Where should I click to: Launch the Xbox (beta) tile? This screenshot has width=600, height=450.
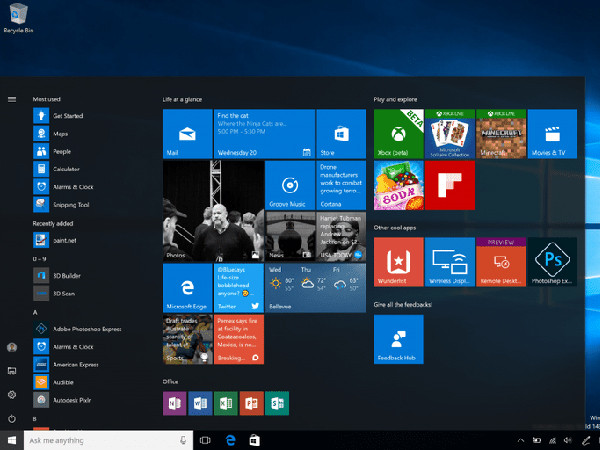click(399, 134)
